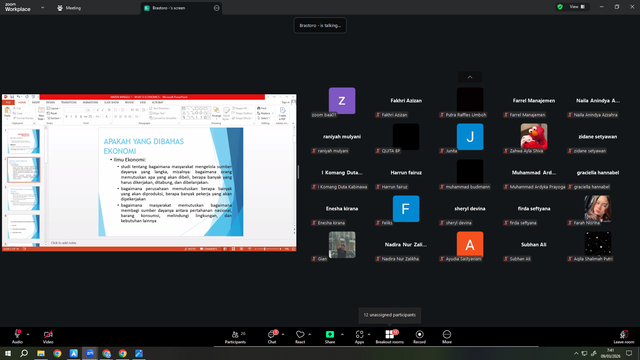This screenshot has width=640, height=360.
Task: Toggle Underline formatting in PowerPoint
Action: tap(76, 117)
